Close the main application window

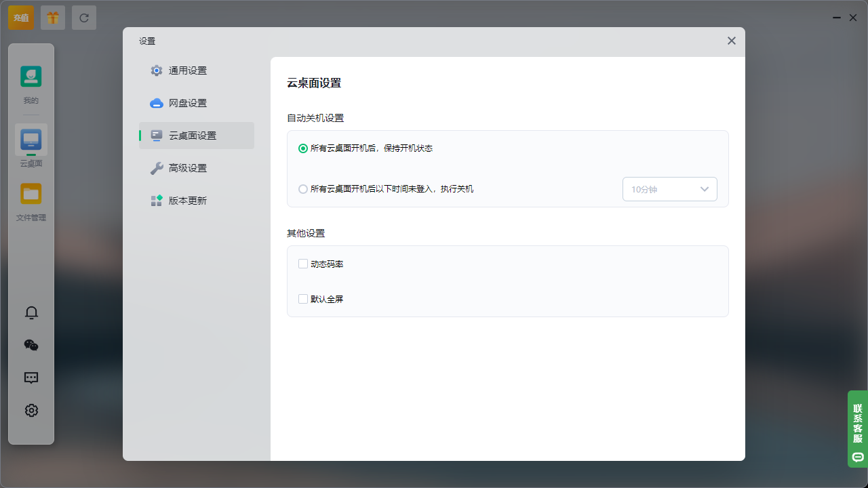coord(854,18)
